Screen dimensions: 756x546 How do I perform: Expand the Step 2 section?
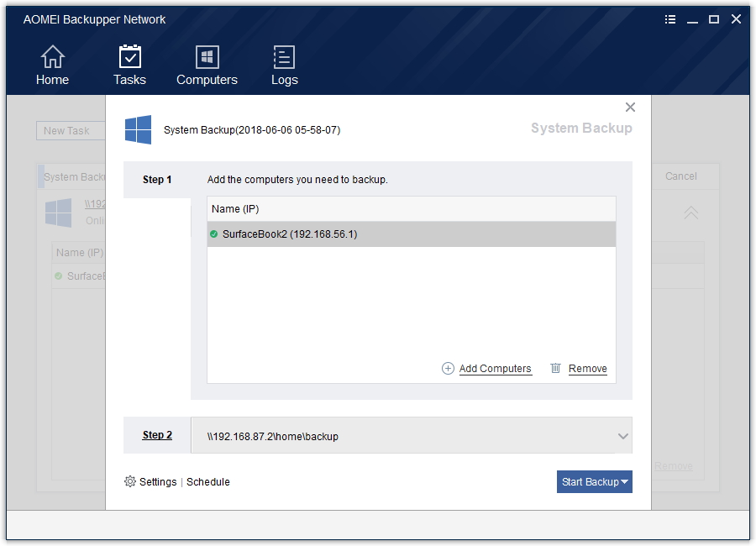click(x=157, y=435)
